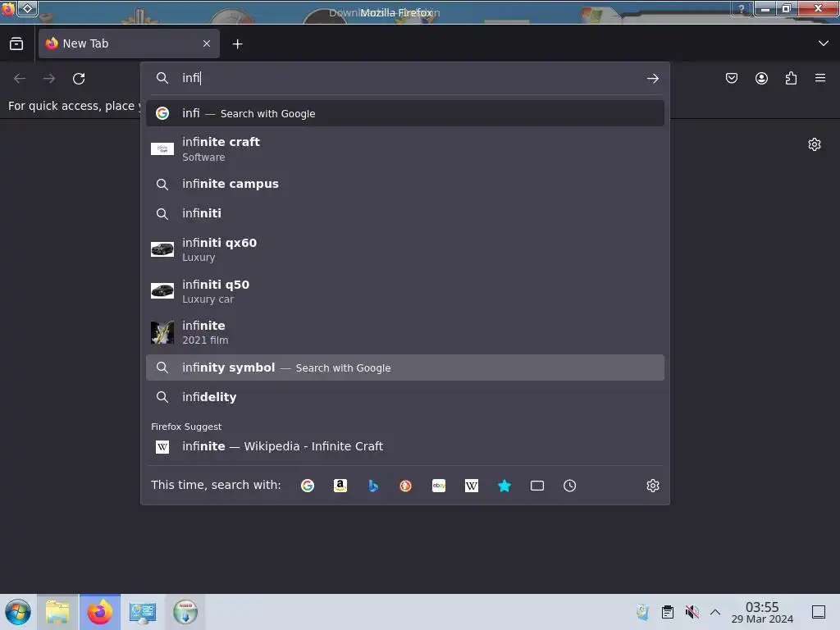
Task: Search open tabs with the tab icon
Action: [x=537, y=486]
